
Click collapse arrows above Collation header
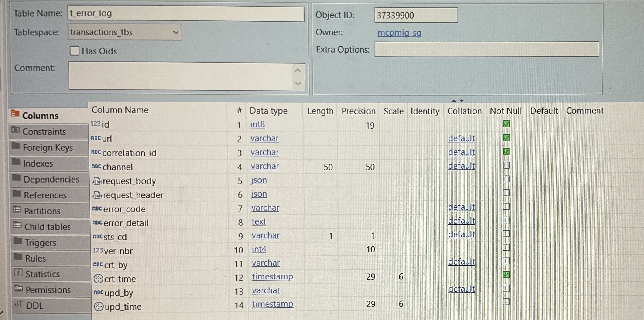coord(458,101)
